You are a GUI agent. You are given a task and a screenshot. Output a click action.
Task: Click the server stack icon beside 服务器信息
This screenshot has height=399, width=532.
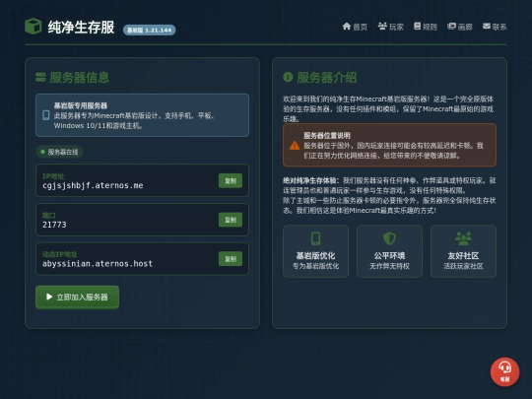pos(40,77)
